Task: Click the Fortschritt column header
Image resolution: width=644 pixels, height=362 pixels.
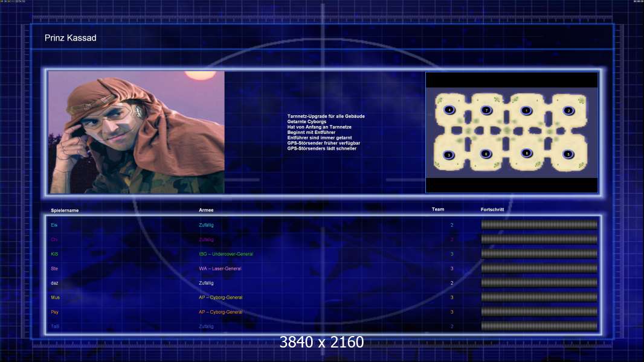Action: (492, 209)
